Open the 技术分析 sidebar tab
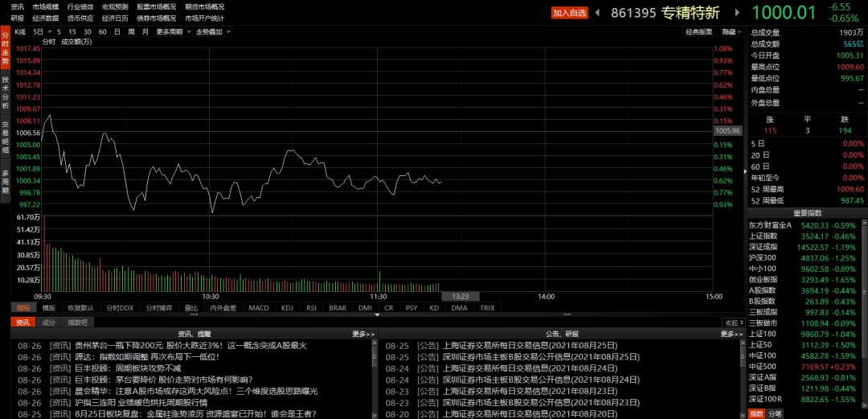The width and height of the screenshot is (868, 419). (x=5, y=92)
